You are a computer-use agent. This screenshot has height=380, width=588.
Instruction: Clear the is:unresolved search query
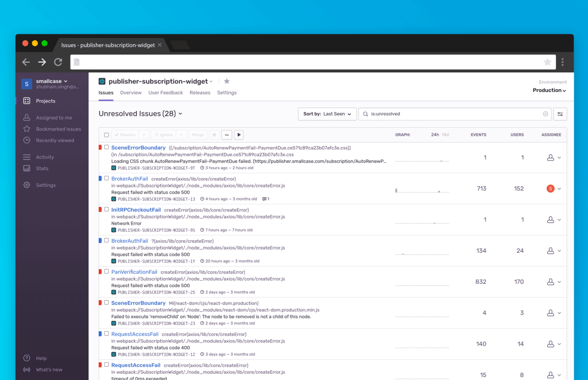coord(546,114)
